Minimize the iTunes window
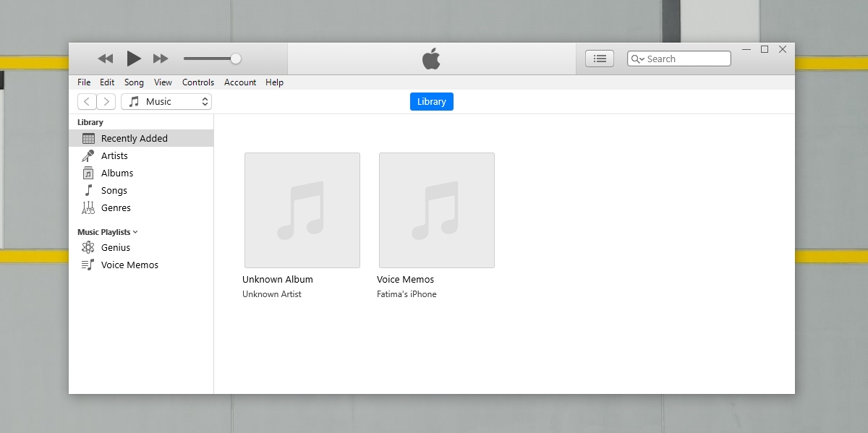Viewport: 868px width, 433px height. tap(746, 50)
